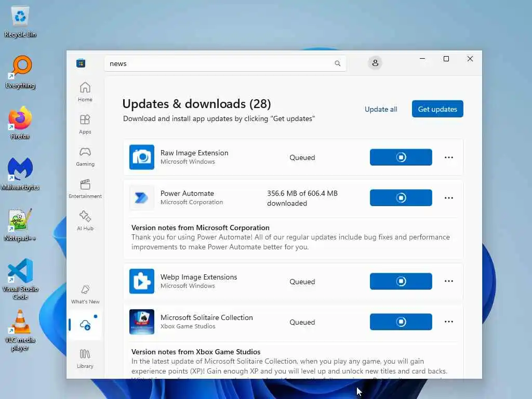Image resolution: width=532 pixels, height=399 pixels.
Task: Open the Library section
Action: [85, 358]
